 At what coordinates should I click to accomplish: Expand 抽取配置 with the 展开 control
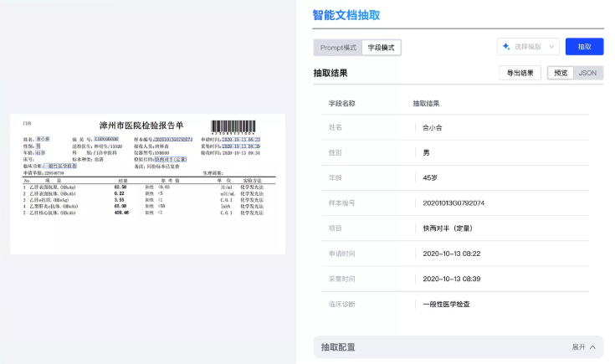coord(584,347)
